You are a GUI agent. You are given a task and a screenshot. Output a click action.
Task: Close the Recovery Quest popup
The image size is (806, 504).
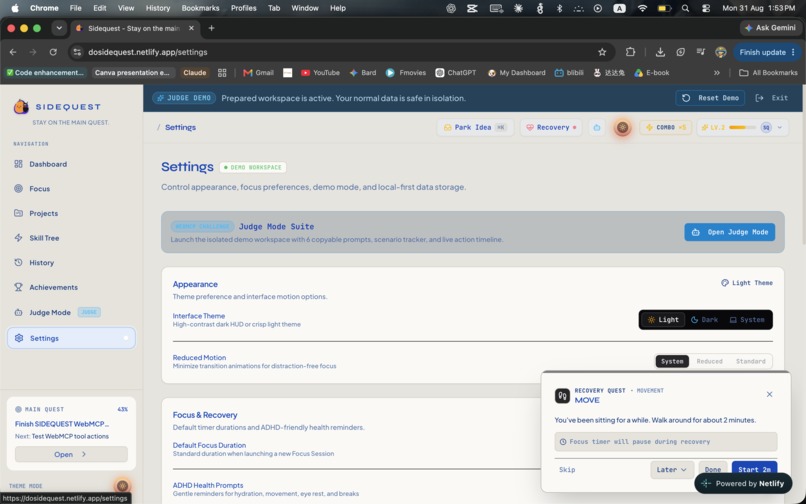(x=770, y=394)
